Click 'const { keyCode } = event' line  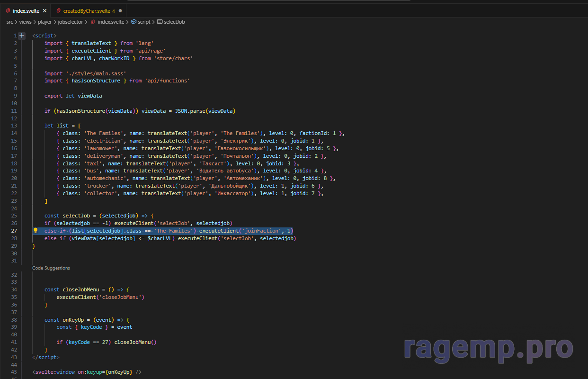click(x=95, y=327)
